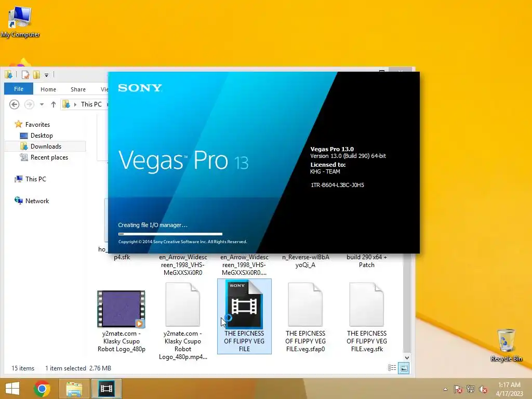The width and height of the screenshot is (532, 399).
Task: Switch to details view button
Action: [x=392, y=368]
